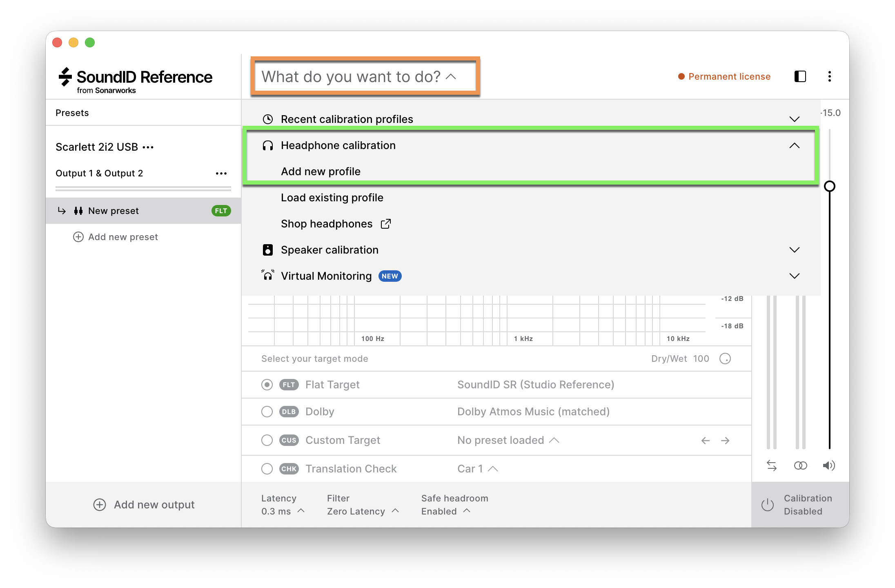The width and height of the screenshot is (895, 588).
Task: Open the Latency 0.3 ms dropdown
Action: [283, 511]
